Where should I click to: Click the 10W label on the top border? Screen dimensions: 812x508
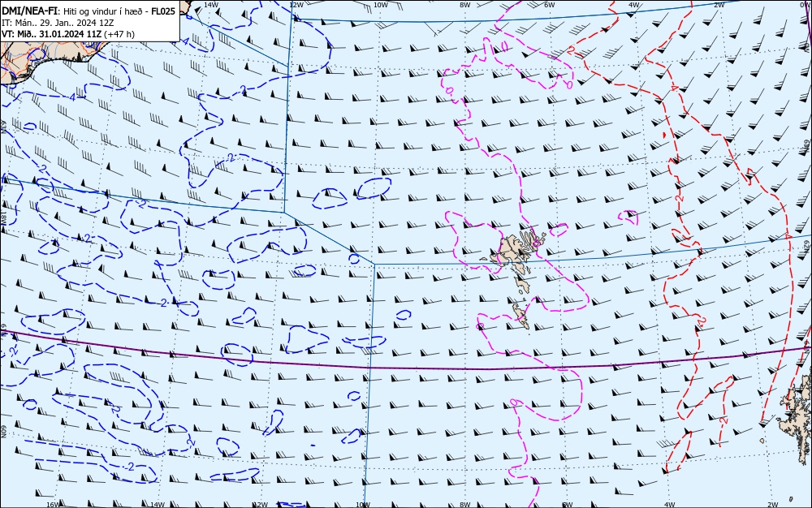coord(381,5)
